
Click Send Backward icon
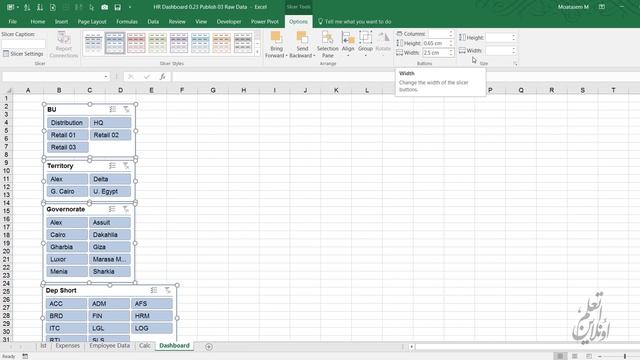pos(302,38)
